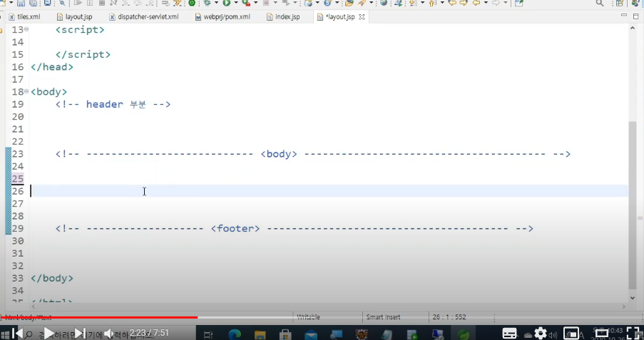Click the </head> tag on line 16

pos(52,66)
